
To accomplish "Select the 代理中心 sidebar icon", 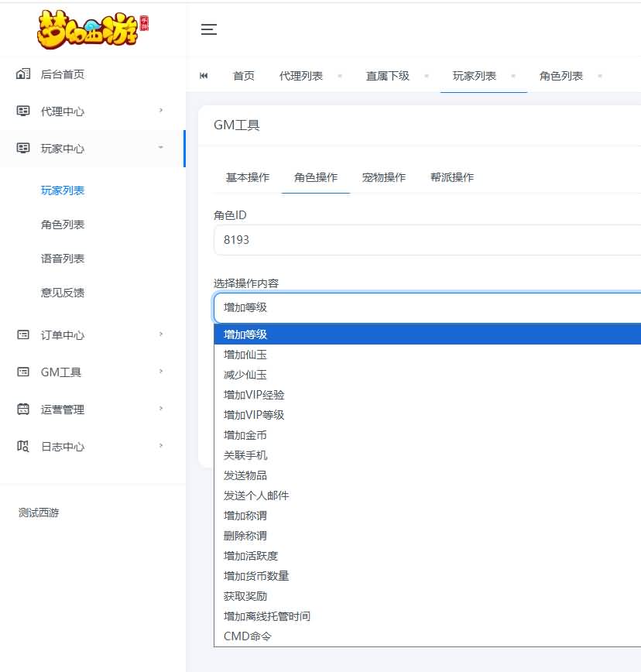I will pos(23,110).
